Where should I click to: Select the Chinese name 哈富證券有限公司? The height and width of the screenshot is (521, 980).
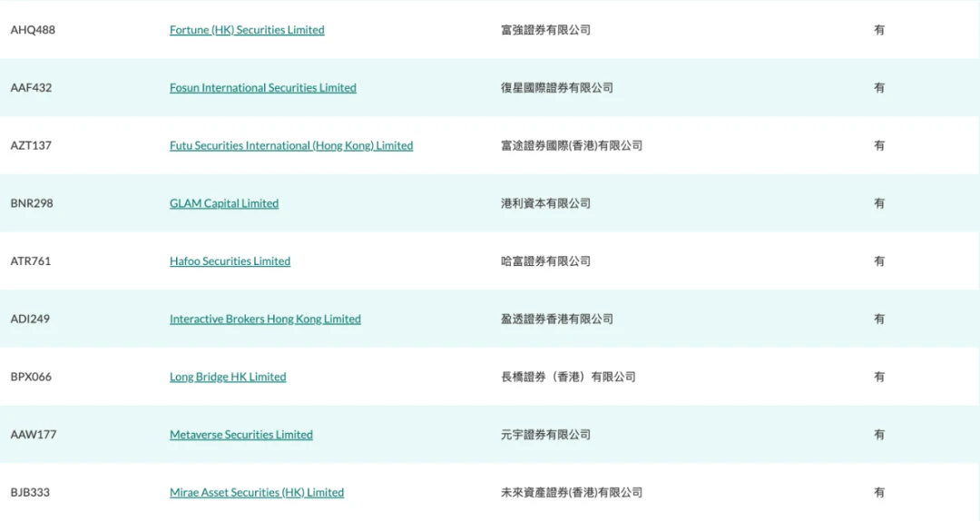pyautogui.click(x=545, y=261)
